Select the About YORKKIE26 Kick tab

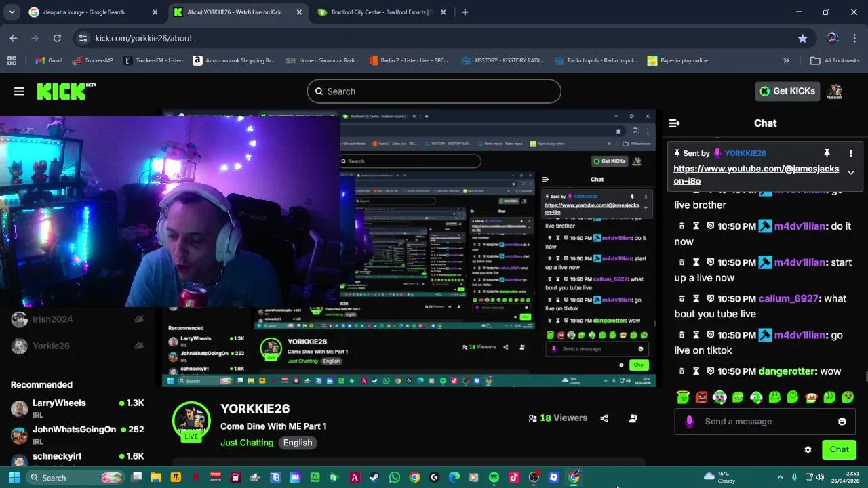pyautogui.click(x=236, y=12)
